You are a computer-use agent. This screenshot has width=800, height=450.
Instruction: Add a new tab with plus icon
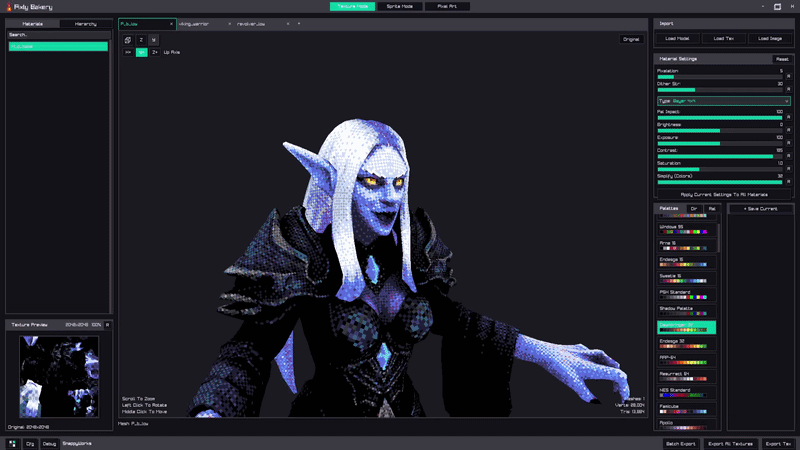299,24
